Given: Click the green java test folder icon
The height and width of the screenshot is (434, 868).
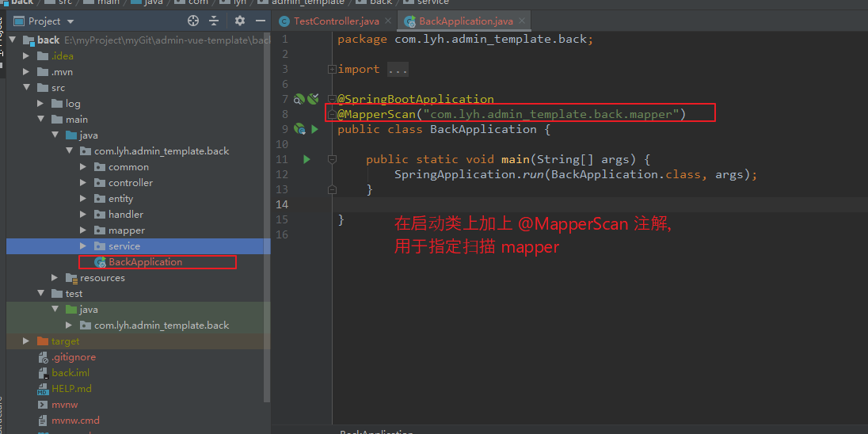Looking at the screenshot, I should coord(71,310).
